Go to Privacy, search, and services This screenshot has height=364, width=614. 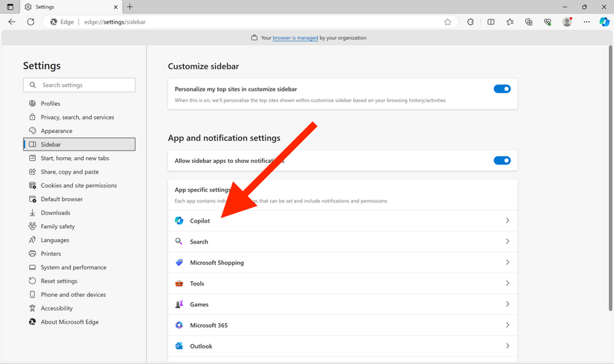pos(77,118)
